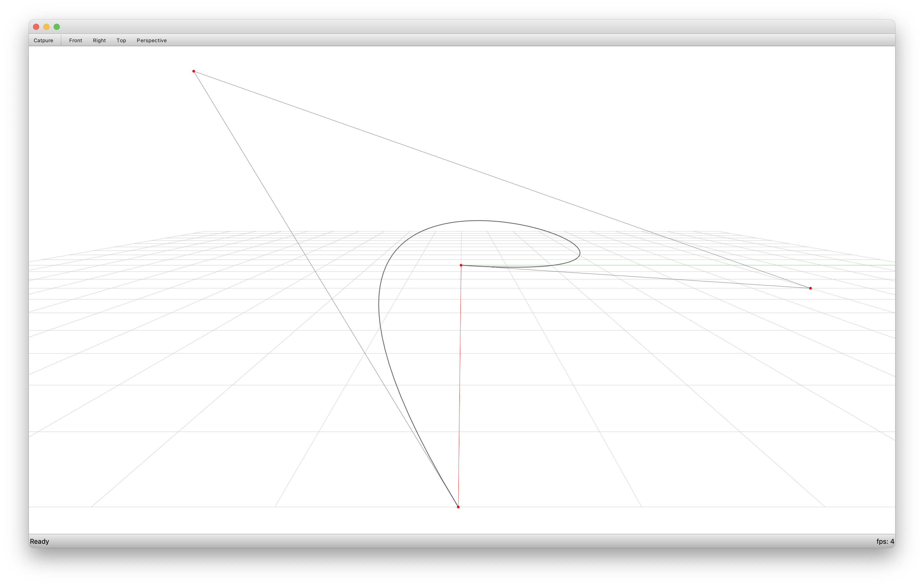Click the Catpure toolbar button
The image size is (924, 586).
click(43, 40)
